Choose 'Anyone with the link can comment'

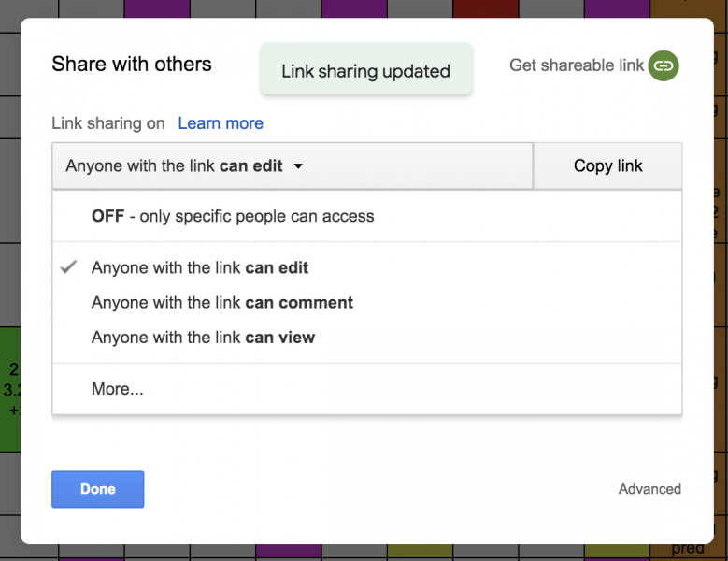click(x=222, y=303)
